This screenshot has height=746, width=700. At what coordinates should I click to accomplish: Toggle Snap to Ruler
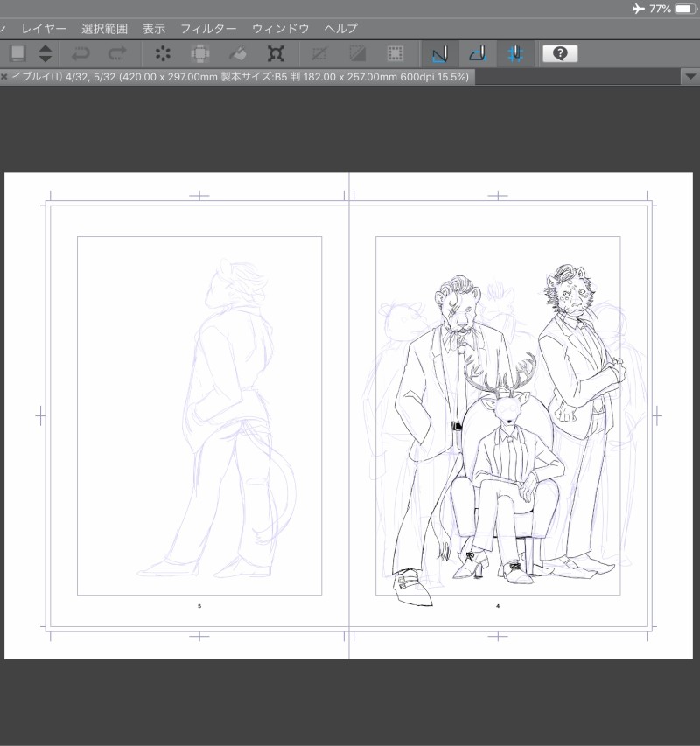[x=439, y=53]
